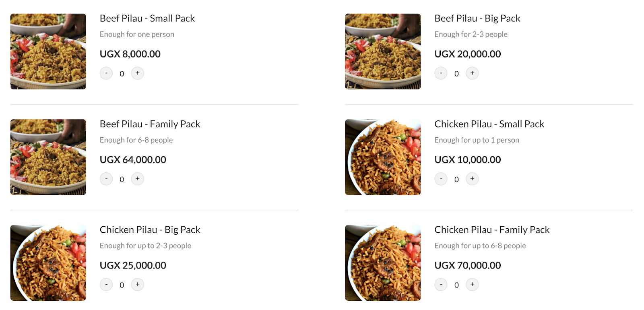Increase Chicken Pilau Family Pack quantity
The image size is (644, 310).
click(x=472, y=285)
